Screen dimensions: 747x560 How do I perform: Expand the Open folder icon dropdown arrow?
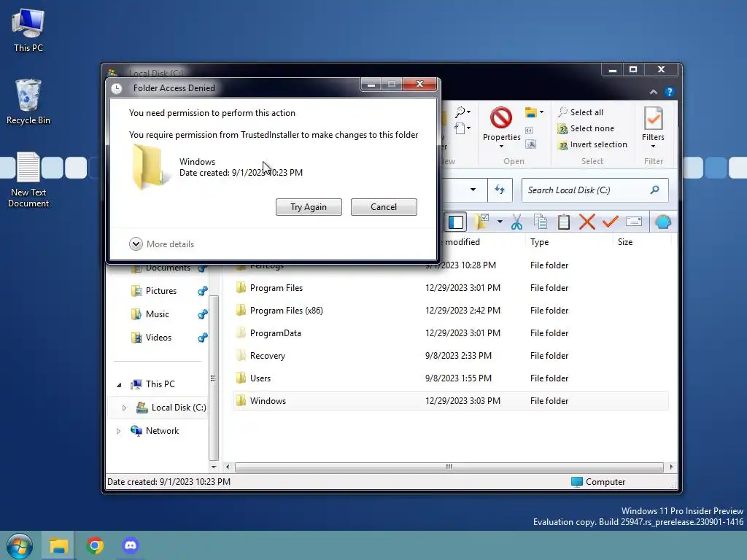(x=542, y=112)
